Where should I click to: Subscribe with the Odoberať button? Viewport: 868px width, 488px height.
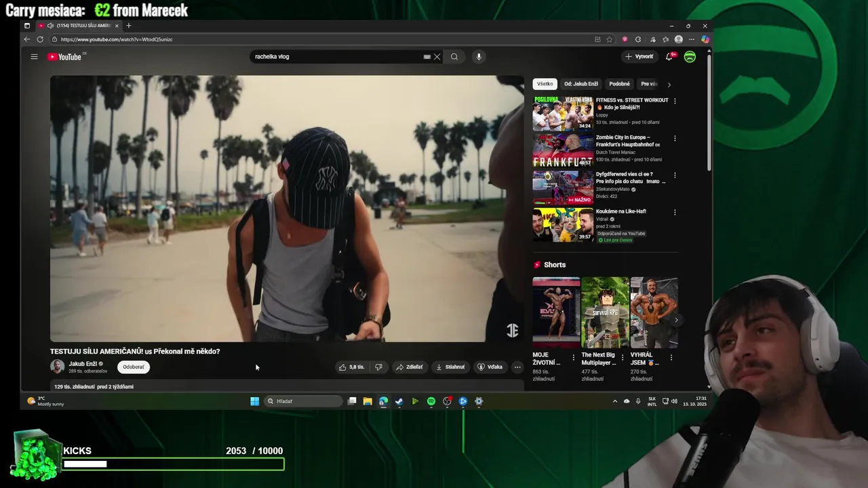(x=134, y=367)
